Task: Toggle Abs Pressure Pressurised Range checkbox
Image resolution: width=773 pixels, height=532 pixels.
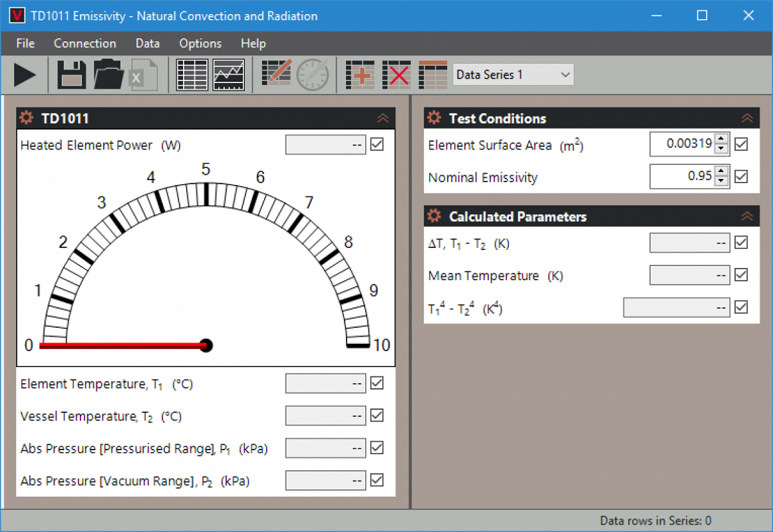Action: 377,448
